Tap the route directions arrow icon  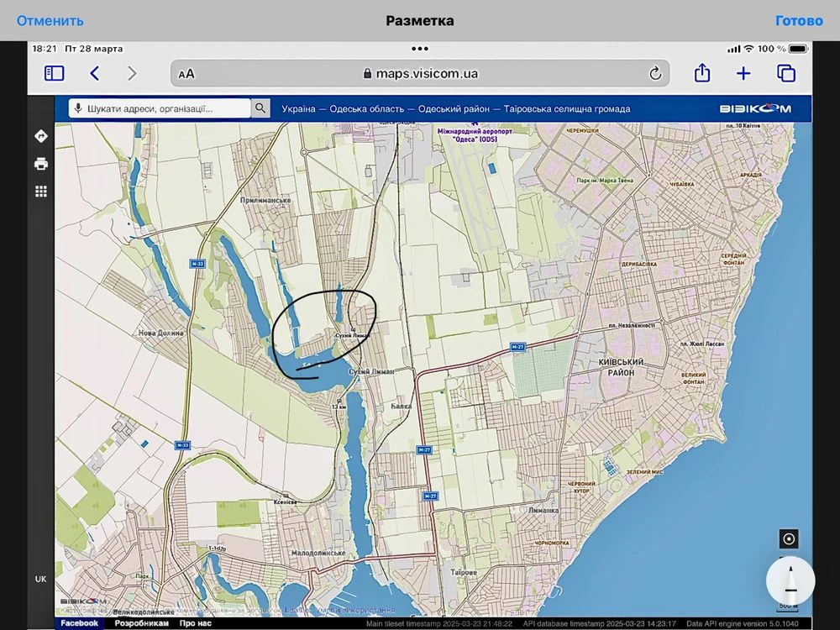click(40, 136)
